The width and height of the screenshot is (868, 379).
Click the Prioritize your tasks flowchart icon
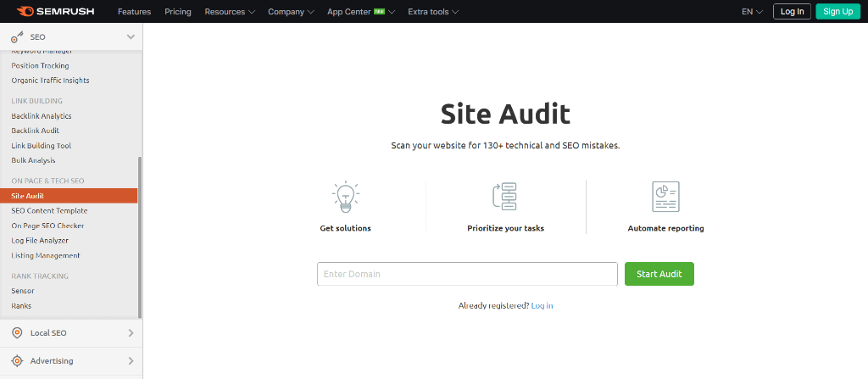pos(505,196)
